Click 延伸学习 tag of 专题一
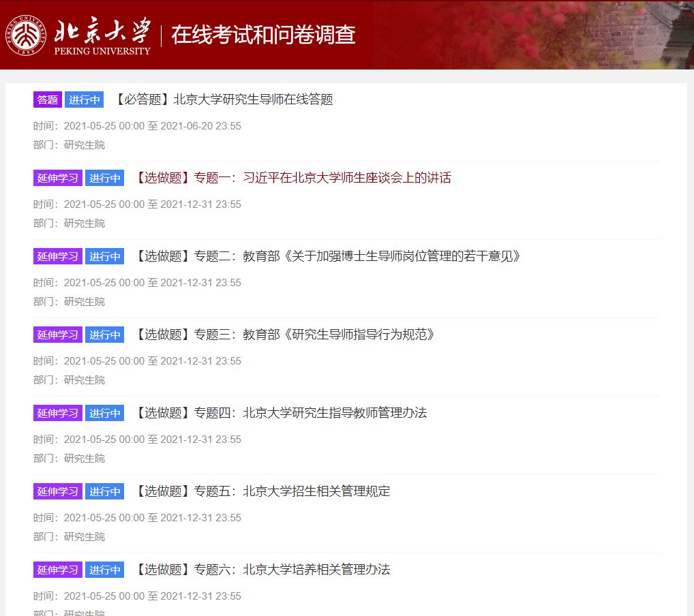This screenshot has height=616, width=694. point(58,178)
